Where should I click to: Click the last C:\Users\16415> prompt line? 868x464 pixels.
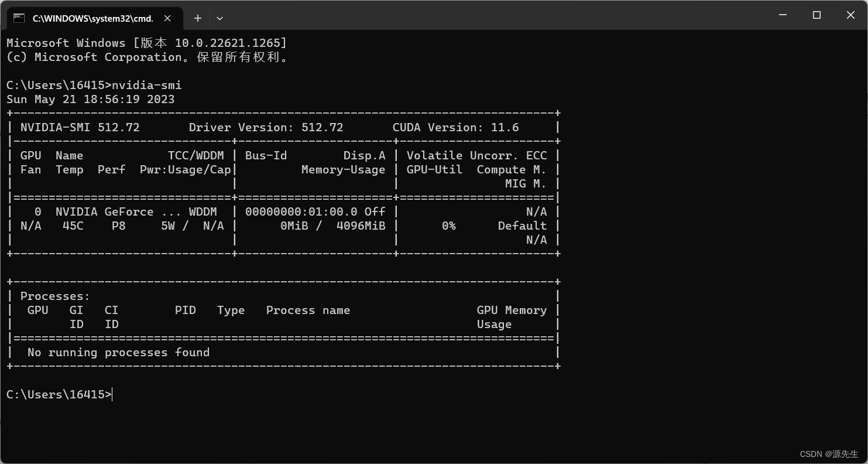coord(59,394)
